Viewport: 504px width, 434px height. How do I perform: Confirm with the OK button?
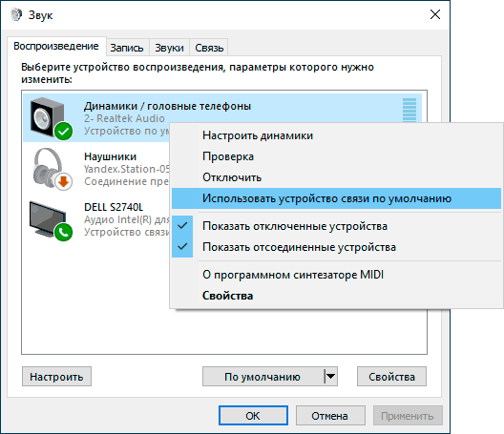253,416
